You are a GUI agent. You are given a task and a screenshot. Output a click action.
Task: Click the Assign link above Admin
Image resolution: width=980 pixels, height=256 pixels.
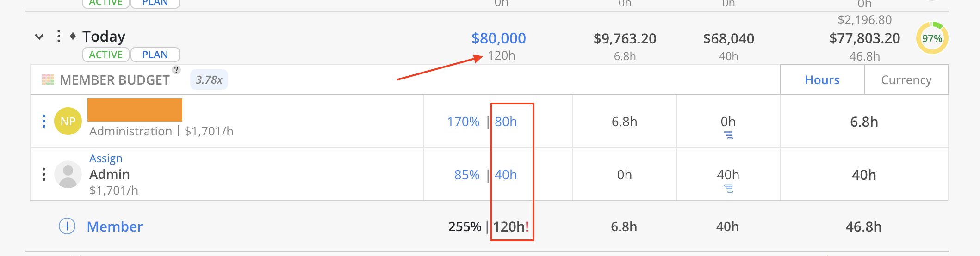coord(105,158)
